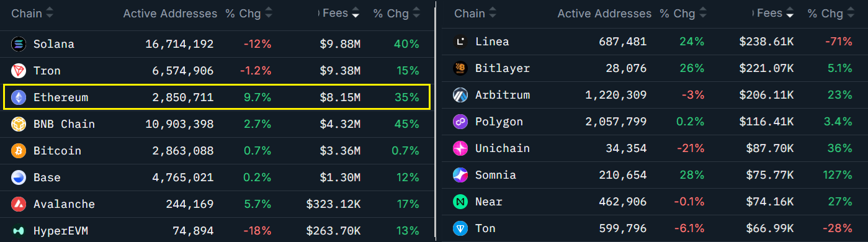Image resolution: width=868 pixels, height=242 pixels.
Task: Click the Base chain logo icon
Action: click(19, 177)
